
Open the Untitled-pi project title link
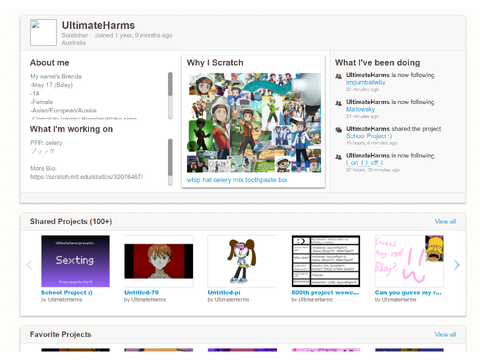click(x=224, y=293)
